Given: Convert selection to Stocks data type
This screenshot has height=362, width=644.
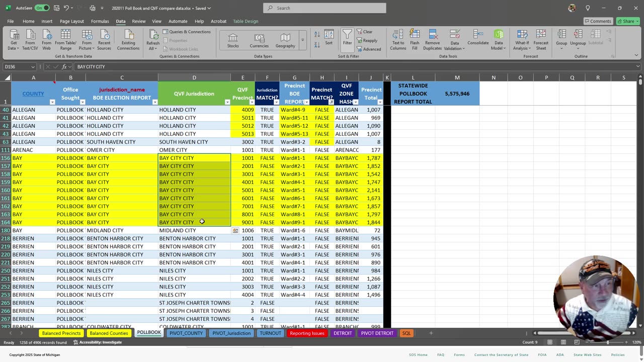Looking at the screenshot, I should (233, 41).
